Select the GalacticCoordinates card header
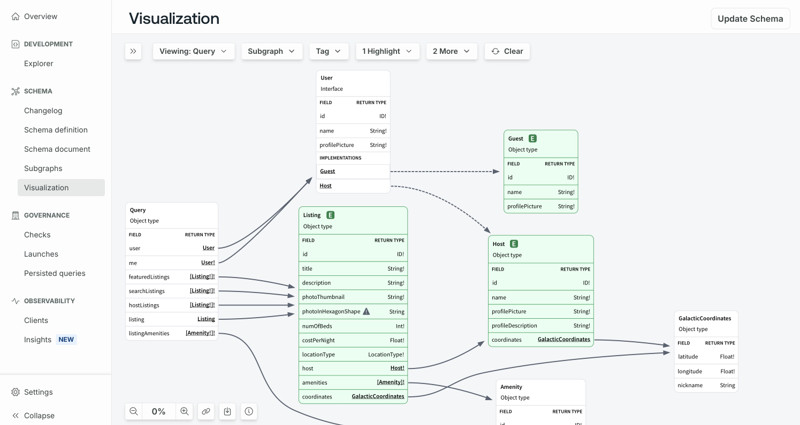This screenshot has height=425, width=800. pos(706,323)
